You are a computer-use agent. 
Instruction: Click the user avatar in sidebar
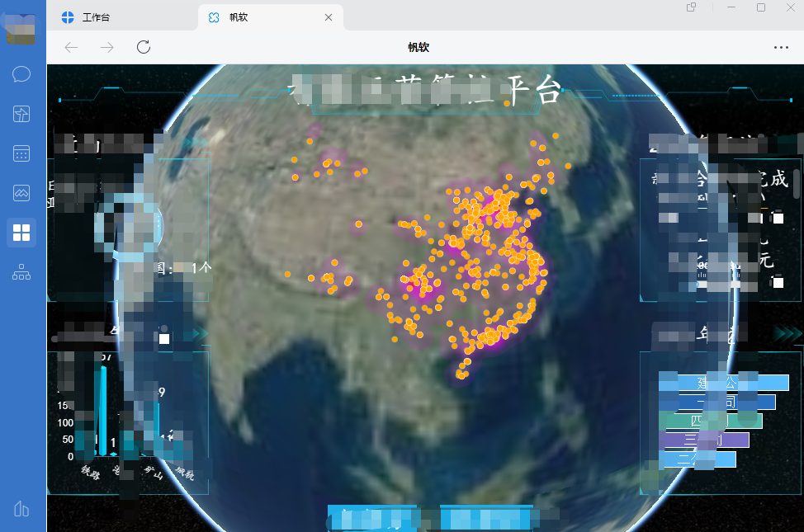click(21, 28)
